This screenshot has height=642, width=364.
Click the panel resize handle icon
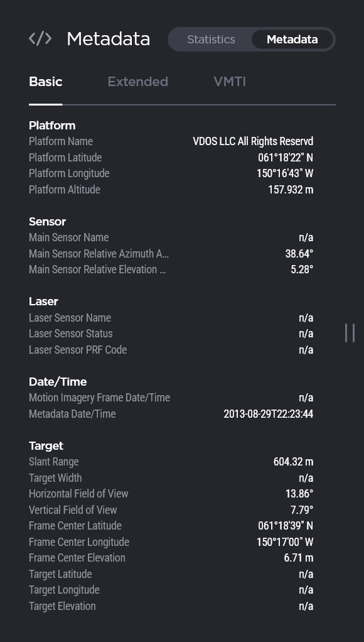(350, 333)
